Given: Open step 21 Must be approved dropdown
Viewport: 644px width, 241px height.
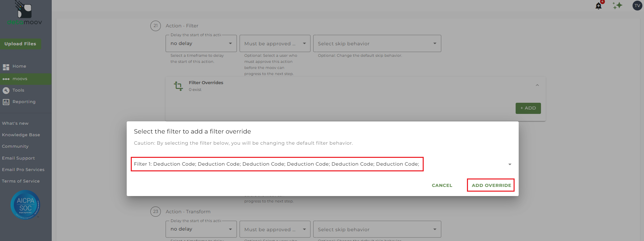Looking at the screenshot, I should [275, 44].
